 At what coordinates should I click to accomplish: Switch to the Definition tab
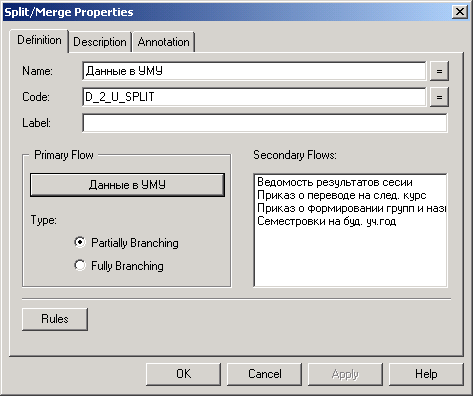click(x=39, y=40)
